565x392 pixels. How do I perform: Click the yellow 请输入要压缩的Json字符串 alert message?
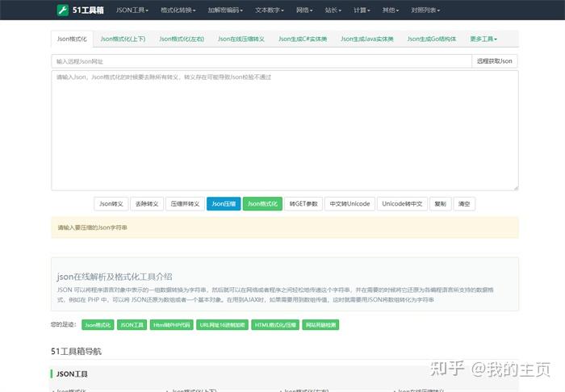point(285,227)
